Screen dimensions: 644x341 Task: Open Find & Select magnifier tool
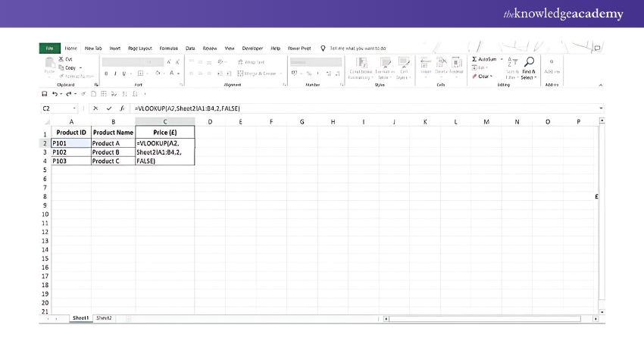coord(530,62)
